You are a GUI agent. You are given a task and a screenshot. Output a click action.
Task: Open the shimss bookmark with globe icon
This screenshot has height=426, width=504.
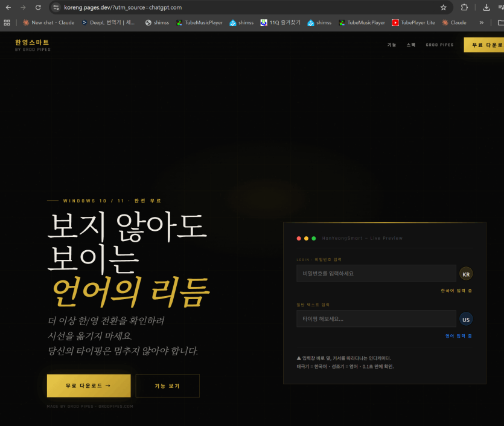(x=157, y=22)
